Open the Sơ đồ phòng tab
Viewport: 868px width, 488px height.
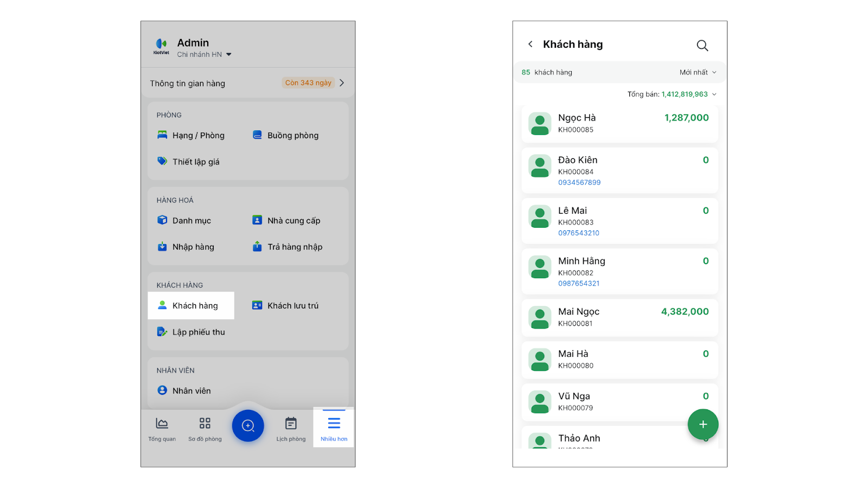205,429
